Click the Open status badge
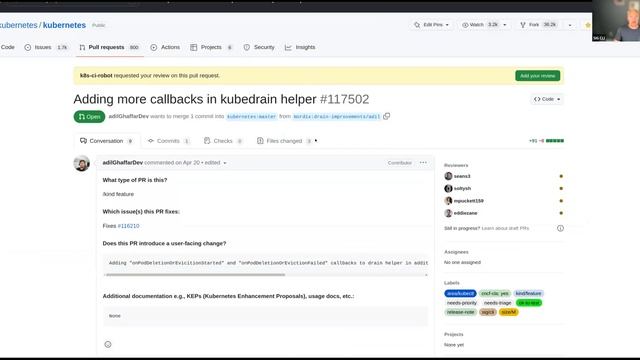The width and height of the screenshot is (640, 360). 89,117
